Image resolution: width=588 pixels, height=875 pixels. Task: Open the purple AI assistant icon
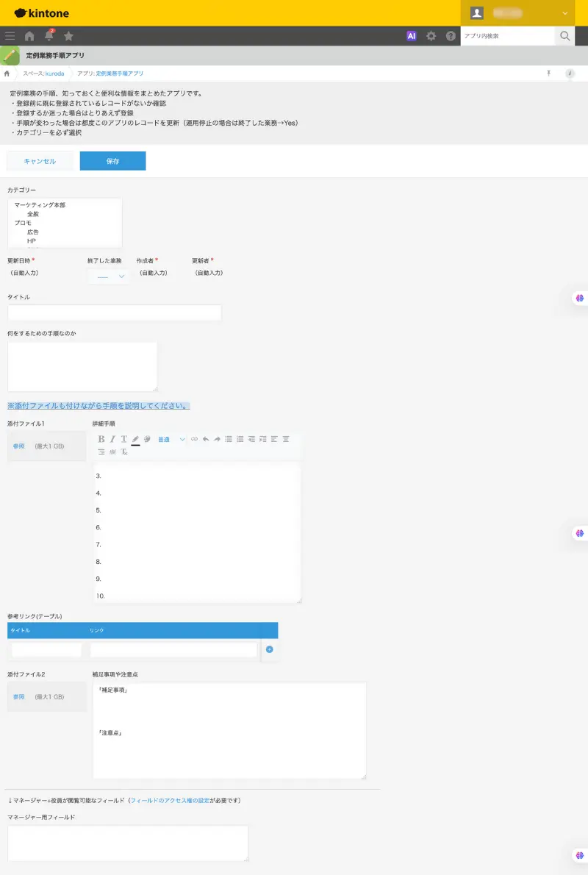coord(412,36)
